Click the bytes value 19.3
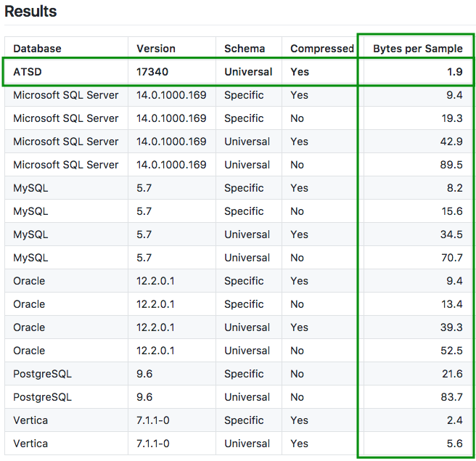This screenshot has height=461, width=476. [x=452, y=118]
